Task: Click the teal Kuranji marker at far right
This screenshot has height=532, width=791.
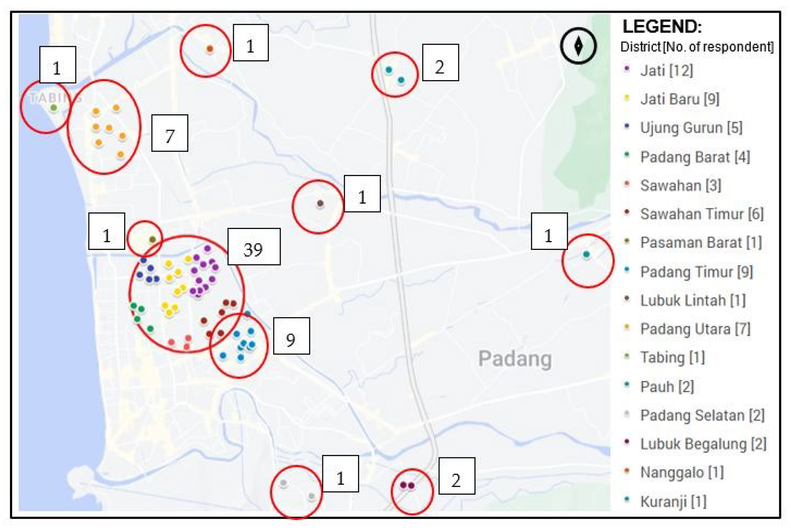Action: [x=586, y=254]
